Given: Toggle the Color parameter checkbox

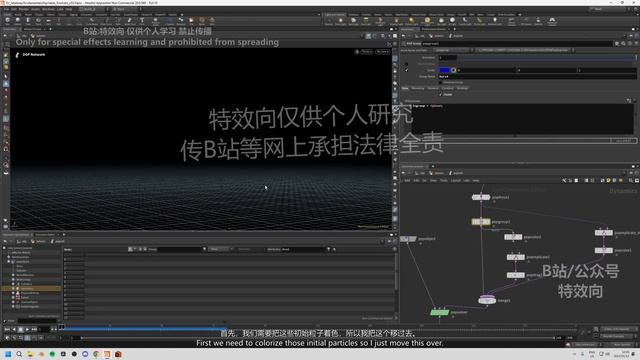Looking at the screenshot, I should (406, 70).
